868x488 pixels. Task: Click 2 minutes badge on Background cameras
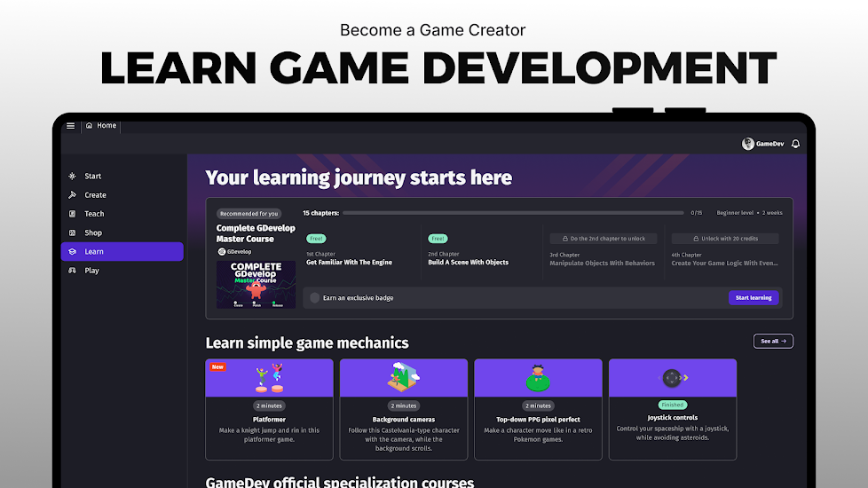pos(404,405)
